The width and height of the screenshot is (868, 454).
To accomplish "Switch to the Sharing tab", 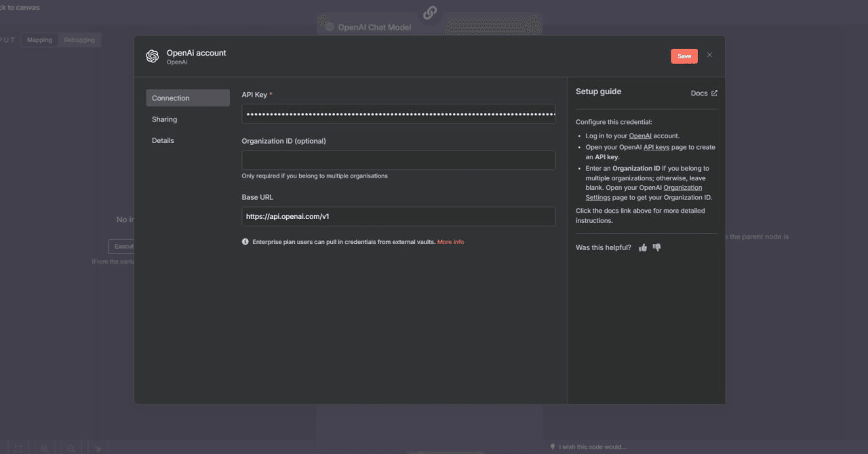I will 165,119.
